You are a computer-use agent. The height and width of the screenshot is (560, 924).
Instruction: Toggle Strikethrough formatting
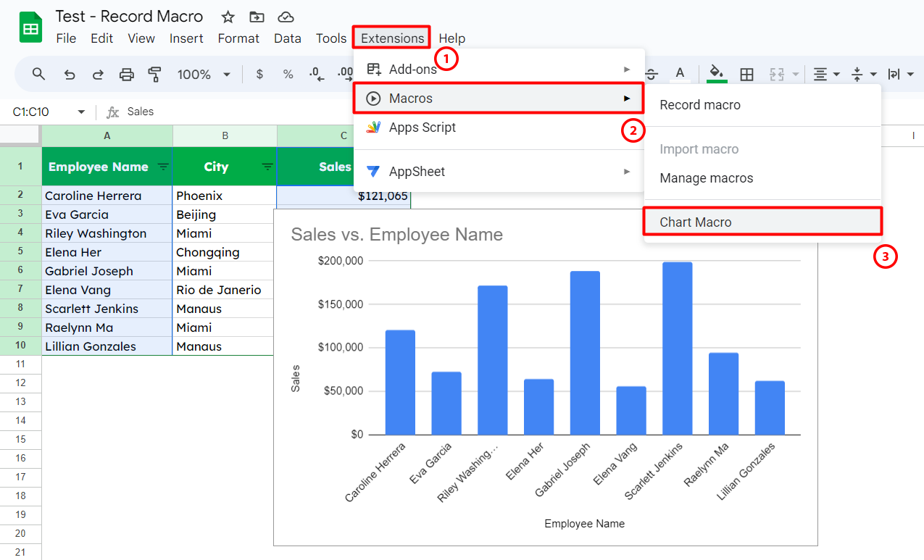click(x=652, y=74)
